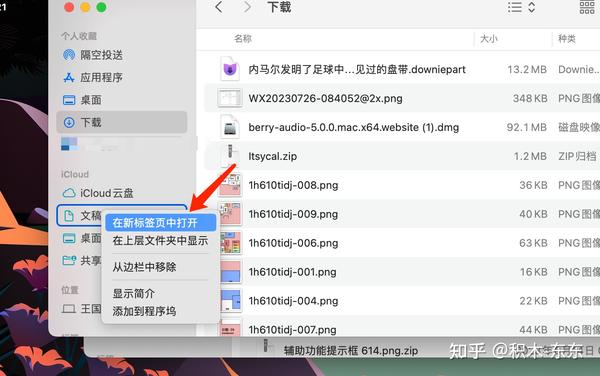
Task: Sort by the 种类 column header
Action: pos(566,39)
